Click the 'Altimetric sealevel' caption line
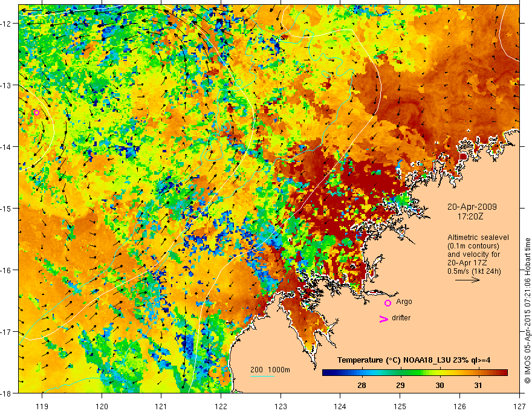The height and width of the screenshot is (411, 532). 478,238
